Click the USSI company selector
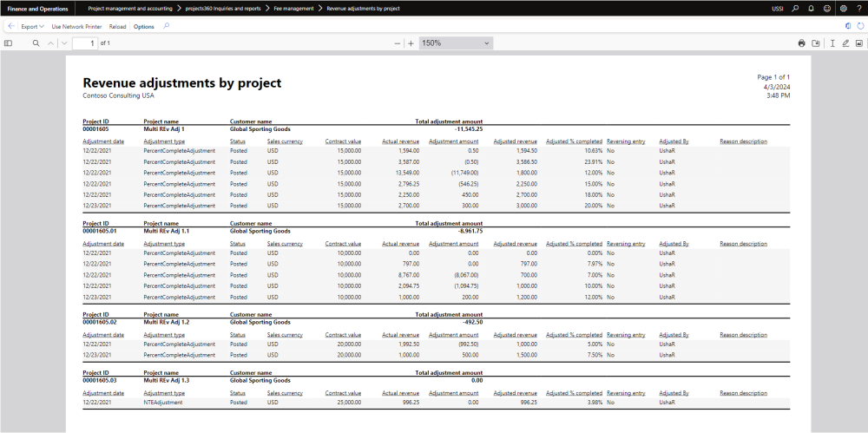 [x=777, y=9]
